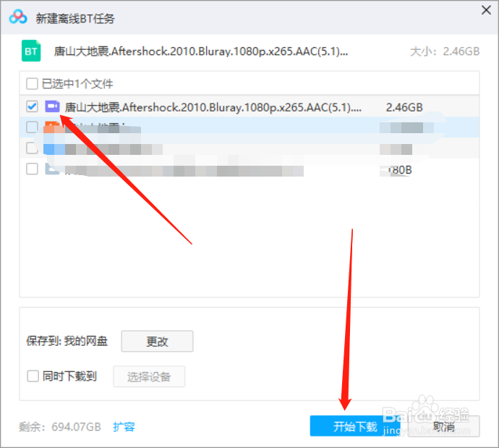Enable the 同时下载到 checkbox
The width and height of the screenshot is (499, 448).
point(33,376)
